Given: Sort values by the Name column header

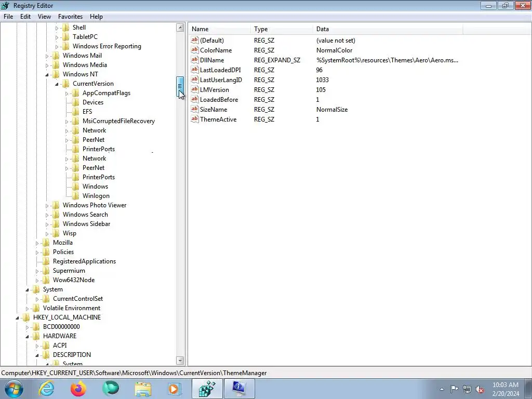Looking at the screenshot, I should pos(220,29).
